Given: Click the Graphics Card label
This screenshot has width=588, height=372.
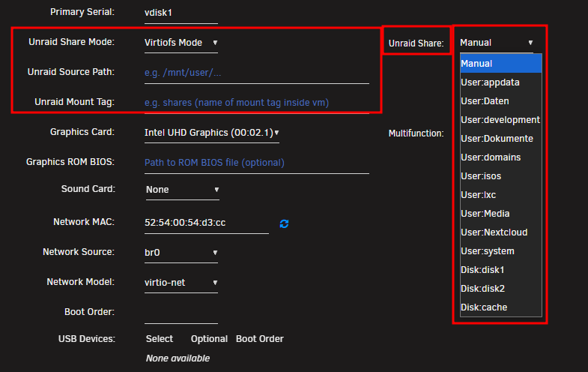Looking at the screenshot, I should pos(82,132).
